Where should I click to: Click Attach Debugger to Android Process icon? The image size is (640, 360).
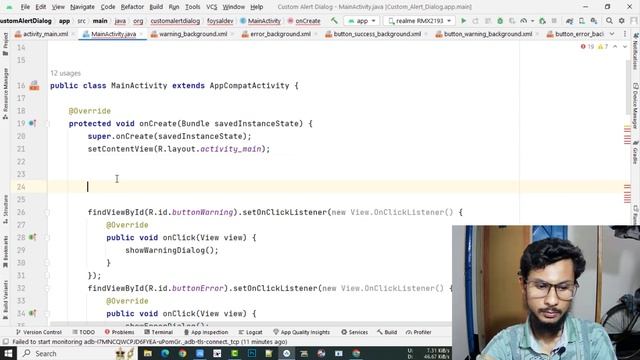(x=542, y=21)
